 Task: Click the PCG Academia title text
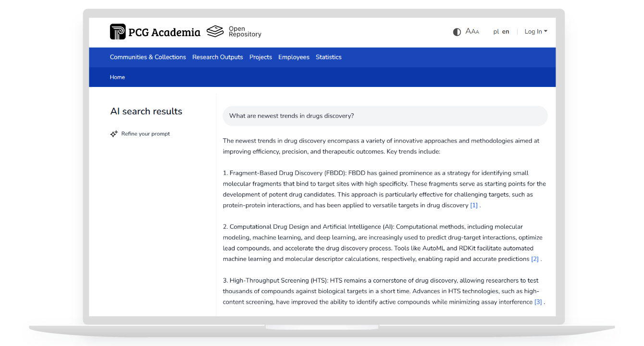coord(164,32)
